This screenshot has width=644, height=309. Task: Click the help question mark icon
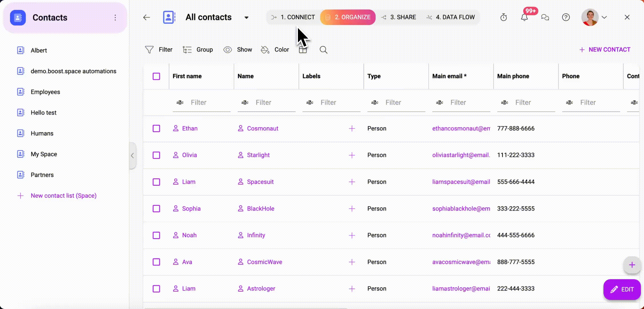pyautogui.click(x=566, y=17)
